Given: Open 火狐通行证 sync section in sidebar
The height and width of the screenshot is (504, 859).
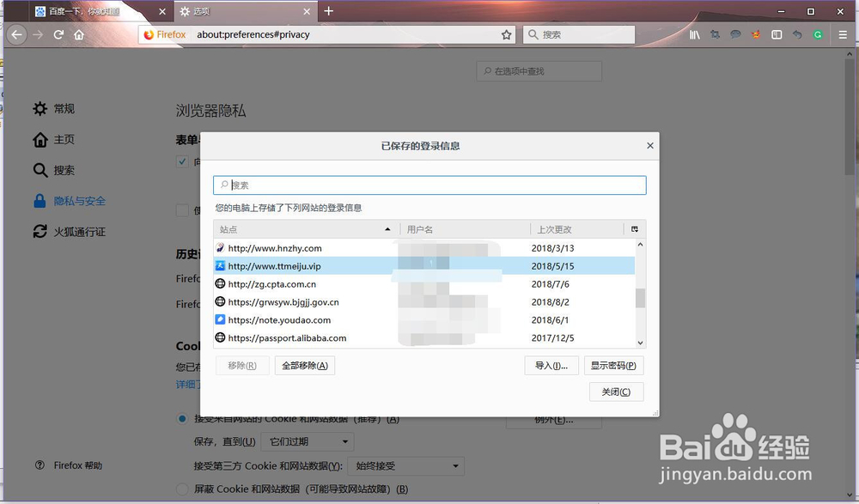Looking at the screenshot, I should click(39, 231).
